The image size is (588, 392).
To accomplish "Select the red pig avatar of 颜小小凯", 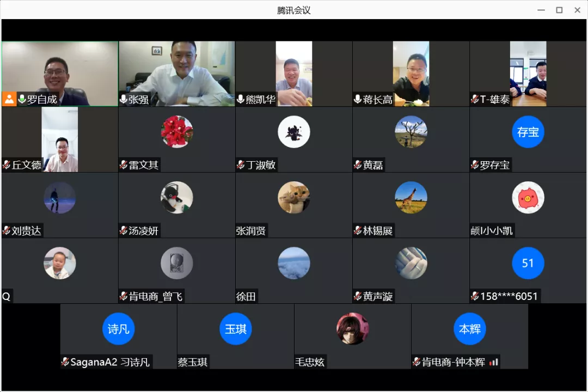I will pos(528,197).
